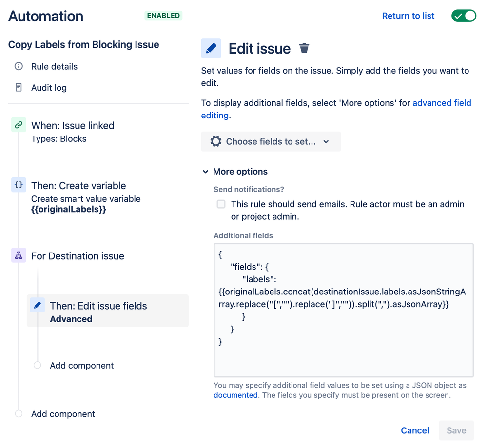Click the Return to list link
Screen dimensions: 487x448
pyautogui.click(x=408, y=16)
